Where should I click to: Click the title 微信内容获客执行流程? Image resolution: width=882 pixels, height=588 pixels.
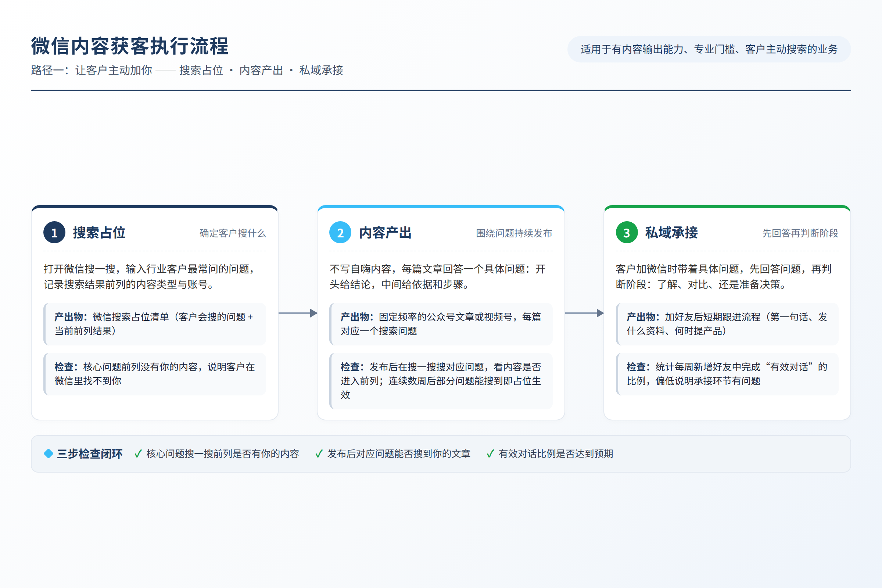coord(130,46)
